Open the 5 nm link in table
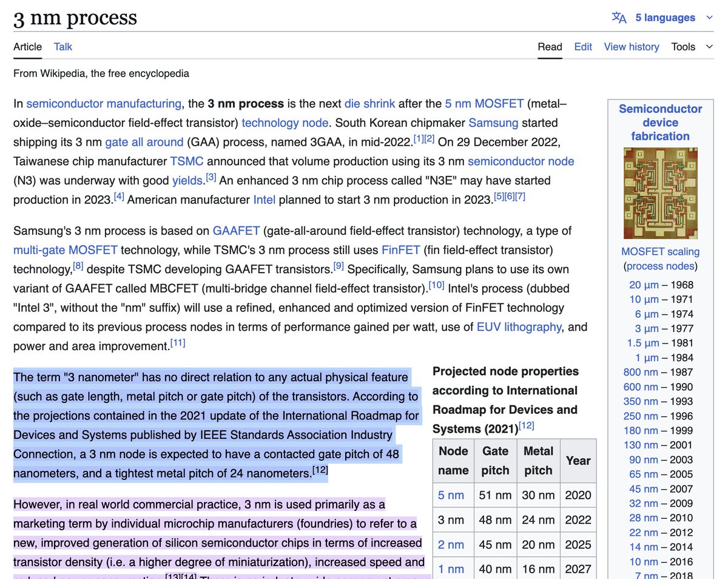The image size is (728, 579). [451, 495]
